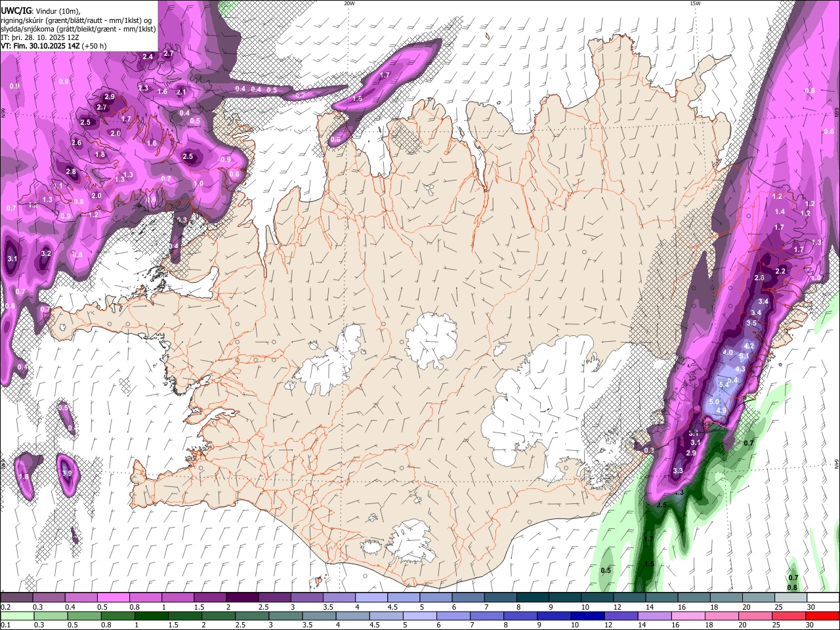Click the '2.3' precipitation value on the map

pyautogui.click(x=143, y=88)
